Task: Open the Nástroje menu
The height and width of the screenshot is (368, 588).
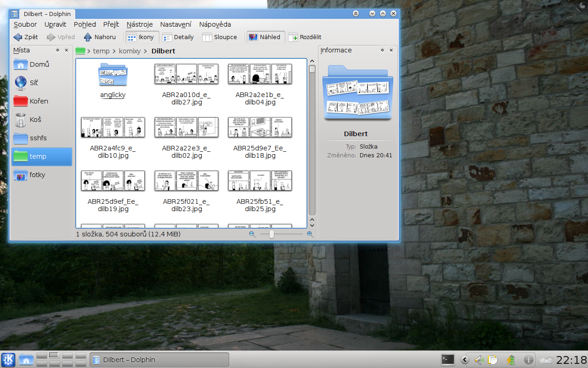Action: click(140, 24)
